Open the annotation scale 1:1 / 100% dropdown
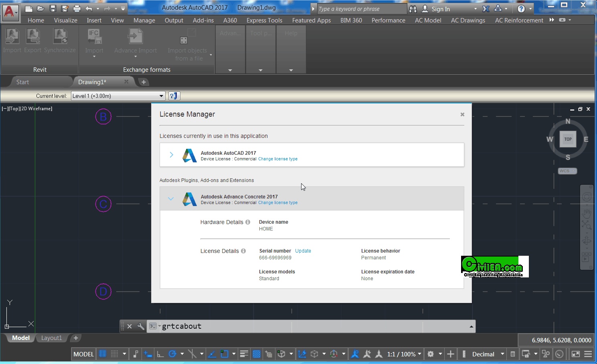Screen dimensions: 597x364 click(404, 354)
